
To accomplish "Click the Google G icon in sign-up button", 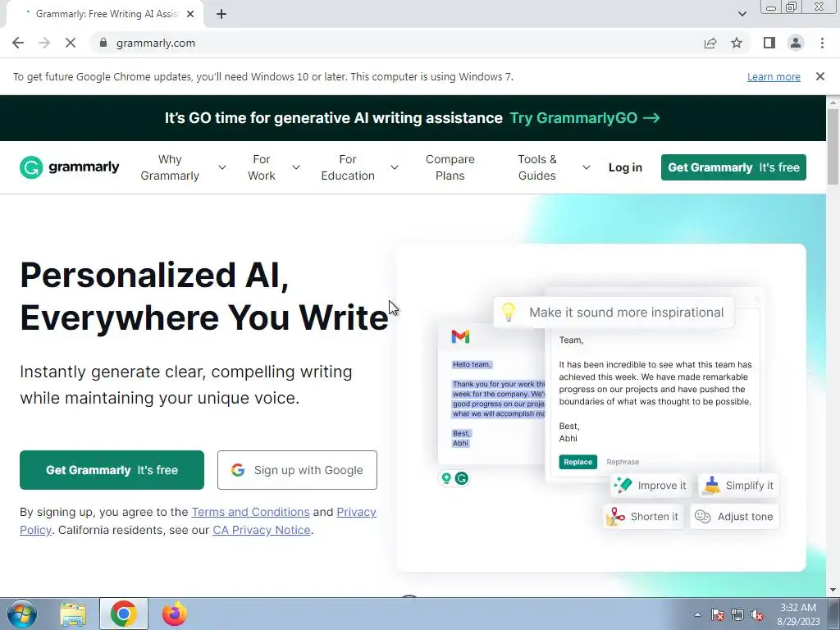I will tap(238, 470).
